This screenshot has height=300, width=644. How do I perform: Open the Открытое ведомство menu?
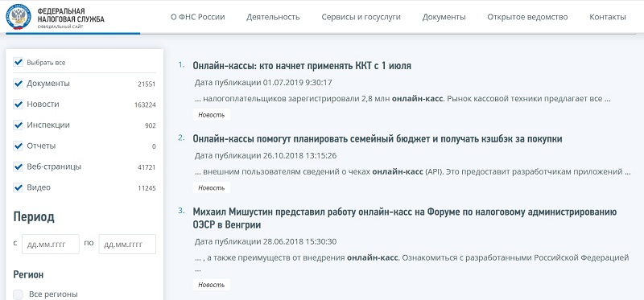(527, 17)
